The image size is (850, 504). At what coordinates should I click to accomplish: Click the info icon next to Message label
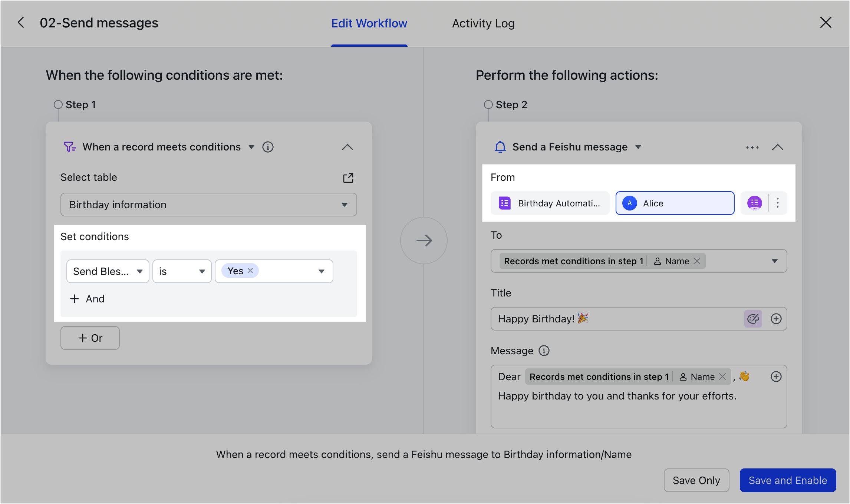coord(544,351)
